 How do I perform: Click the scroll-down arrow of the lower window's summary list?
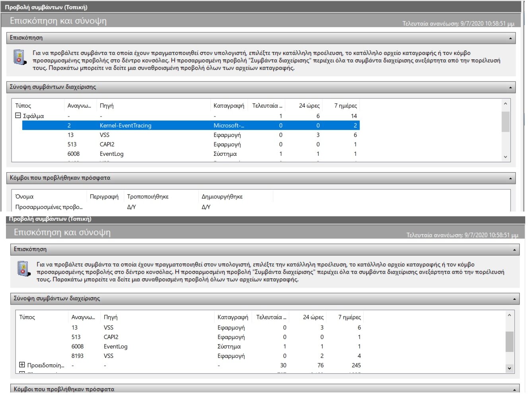click(509, 369)
